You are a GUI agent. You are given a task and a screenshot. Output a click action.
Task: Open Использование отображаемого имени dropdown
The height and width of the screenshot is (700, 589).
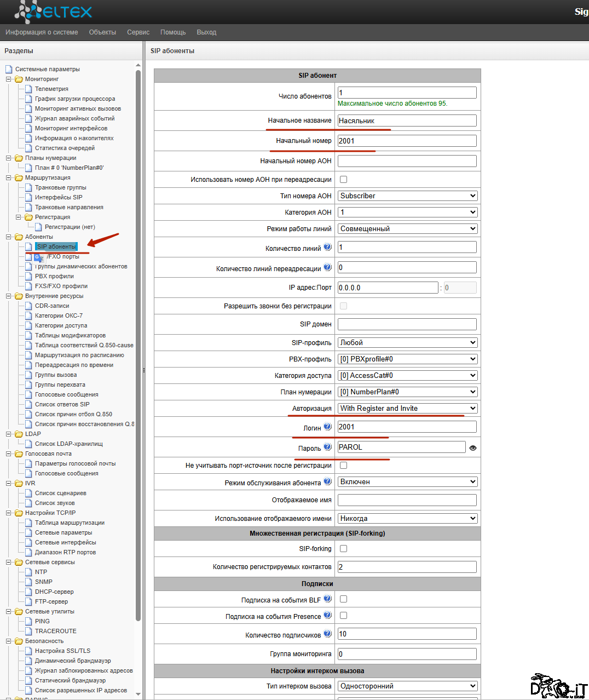point(408,518)
